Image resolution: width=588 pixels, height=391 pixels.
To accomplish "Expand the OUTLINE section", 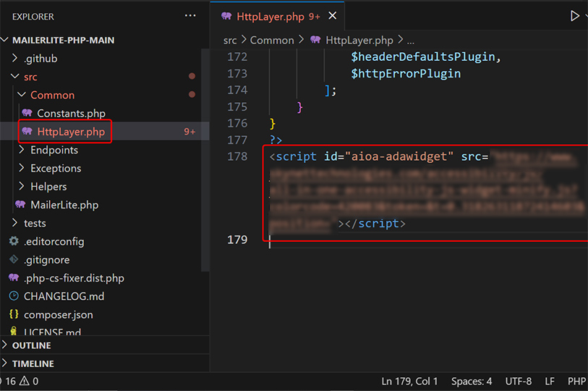I will tap(32, 345).
